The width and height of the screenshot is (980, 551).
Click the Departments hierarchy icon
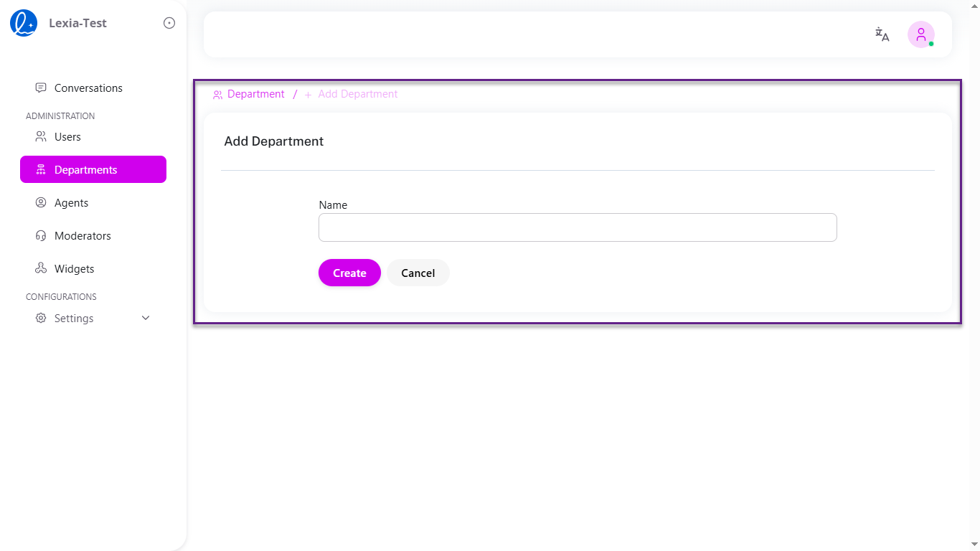[x=41, y=169]
